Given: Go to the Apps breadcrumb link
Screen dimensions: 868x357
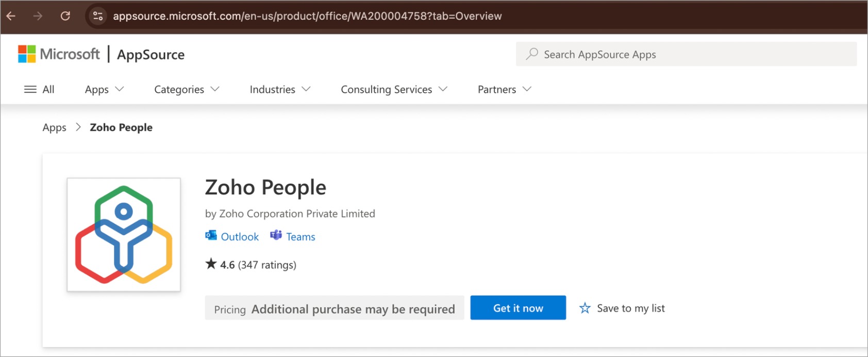Looking at the screenshot, I should point(54,127).
